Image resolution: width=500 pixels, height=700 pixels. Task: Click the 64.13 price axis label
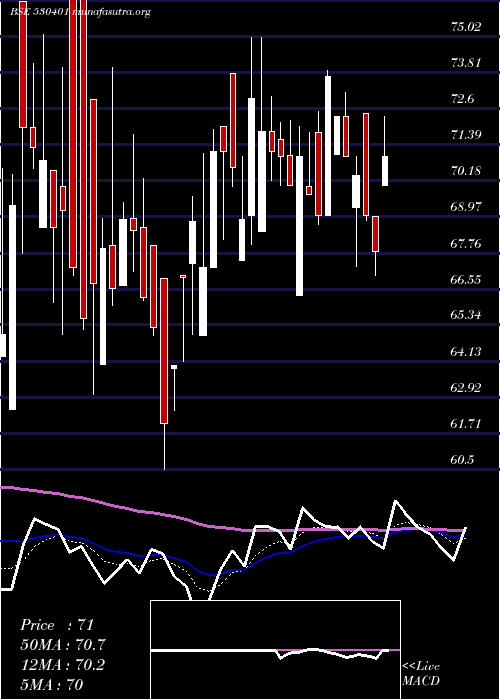(x=466, y=351)
